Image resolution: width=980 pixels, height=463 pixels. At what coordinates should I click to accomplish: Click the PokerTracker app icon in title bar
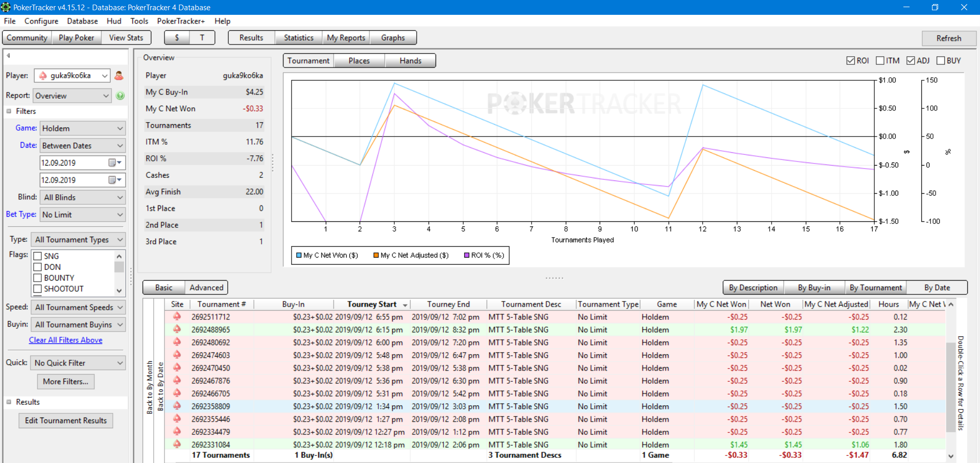[6, 7]
